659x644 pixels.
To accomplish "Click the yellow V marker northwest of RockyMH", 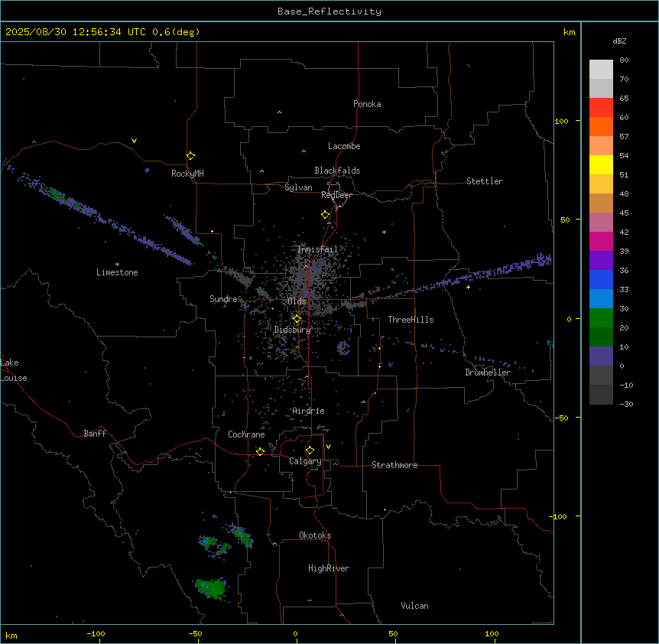I will tap(134, 141).
